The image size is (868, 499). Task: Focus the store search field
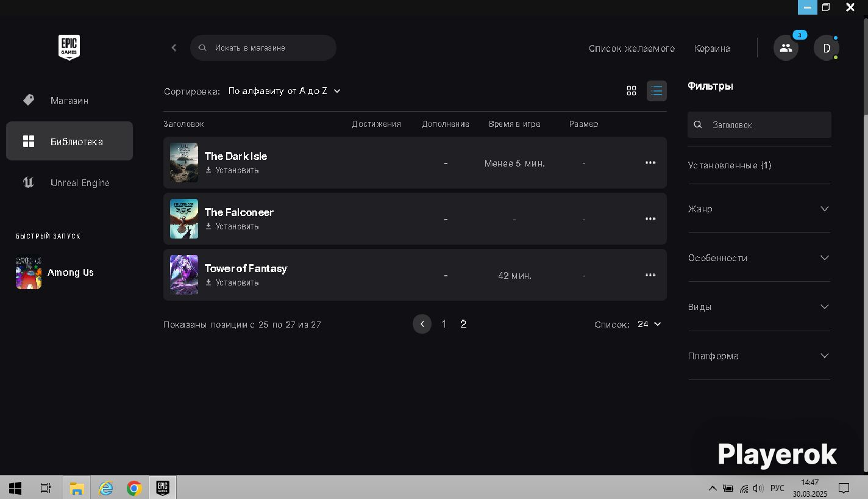[x=263, y=48]
